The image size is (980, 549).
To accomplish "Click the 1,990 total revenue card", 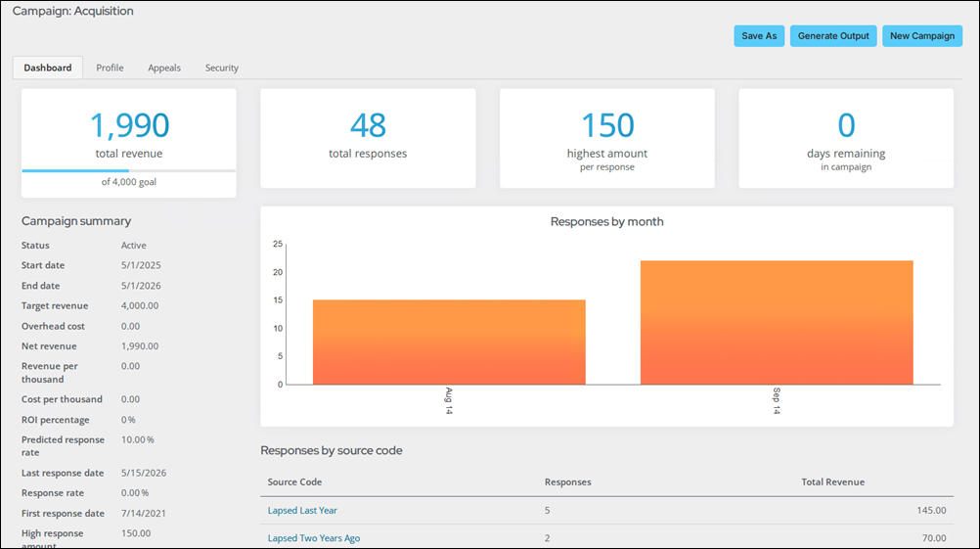I will (x=129, y=143).
